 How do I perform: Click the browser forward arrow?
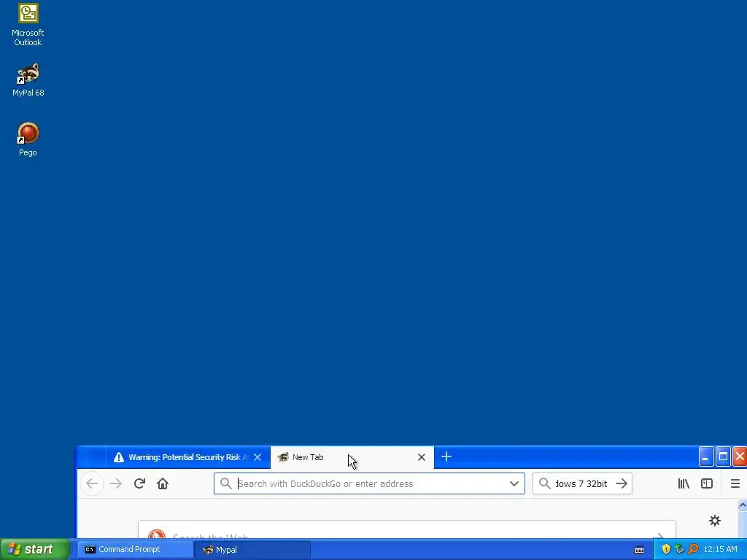coord(116,484)
